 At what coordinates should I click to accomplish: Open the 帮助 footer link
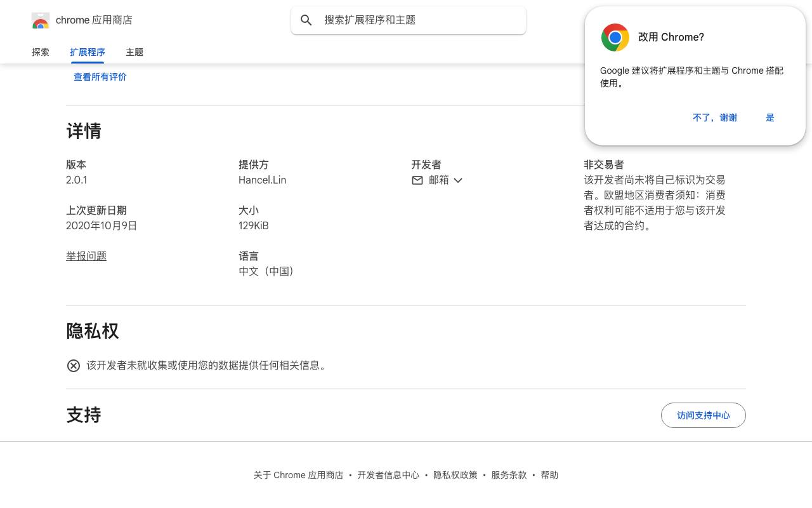click(x=549, y=475)
